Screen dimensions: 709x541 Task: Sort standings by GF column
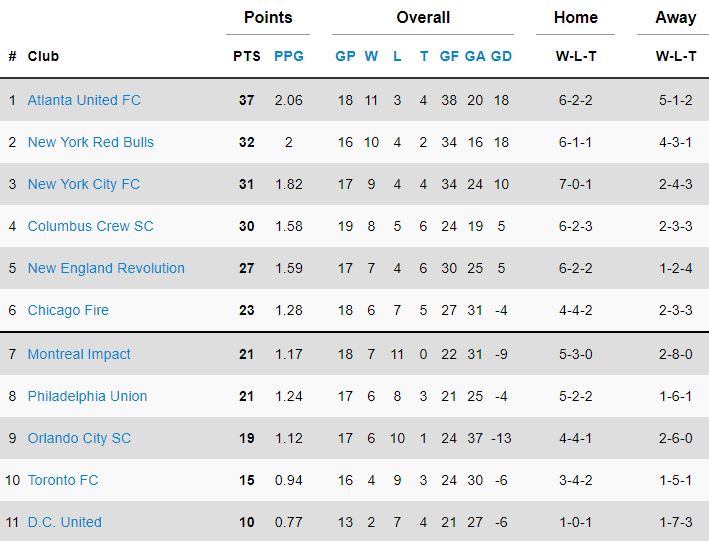(x=449, y=56)
